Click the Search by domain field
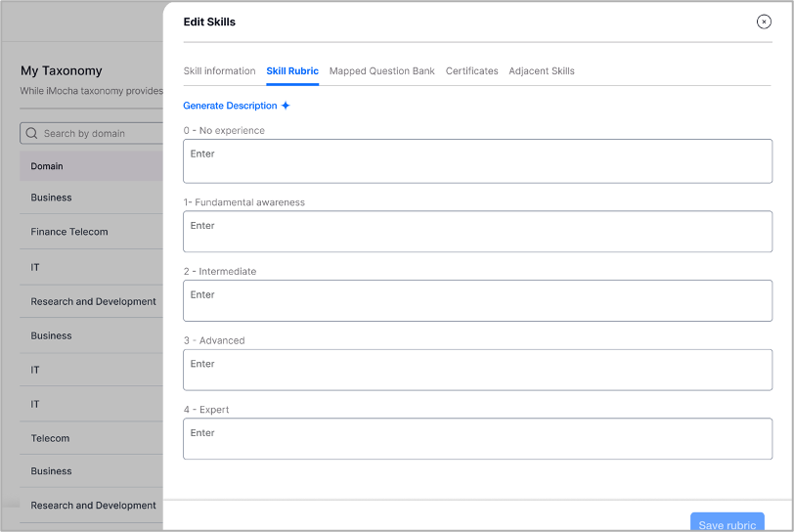Viewport: 794px width, 532px height. click(x=92, y=133)
